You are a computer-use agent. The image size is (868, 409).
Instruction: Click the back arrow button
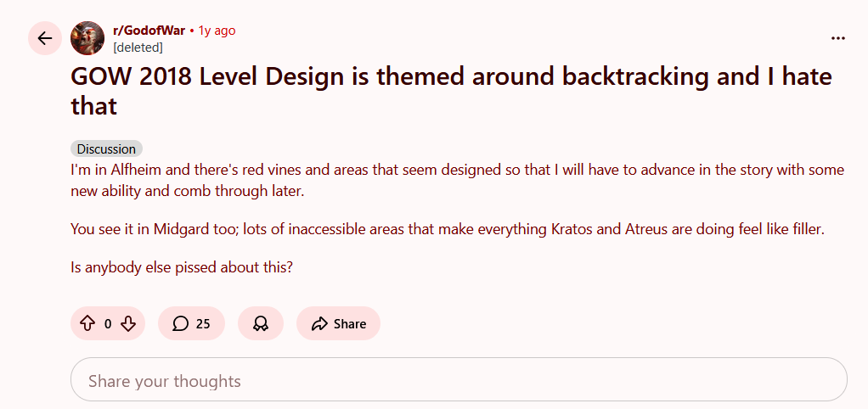click(45, 38)
